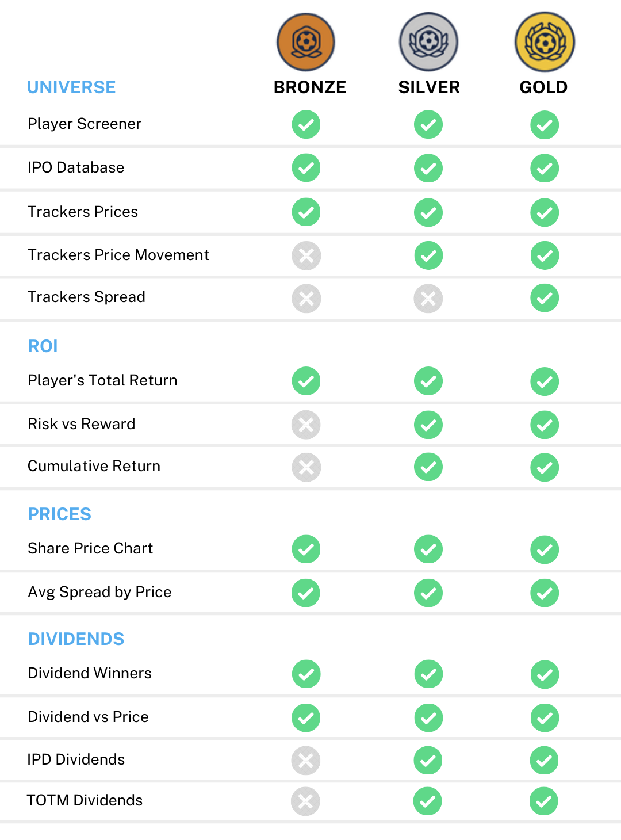Click Bronze grey X for Trackers Price Movement
This screenshot has height=840, width=621.
point(306,255)
